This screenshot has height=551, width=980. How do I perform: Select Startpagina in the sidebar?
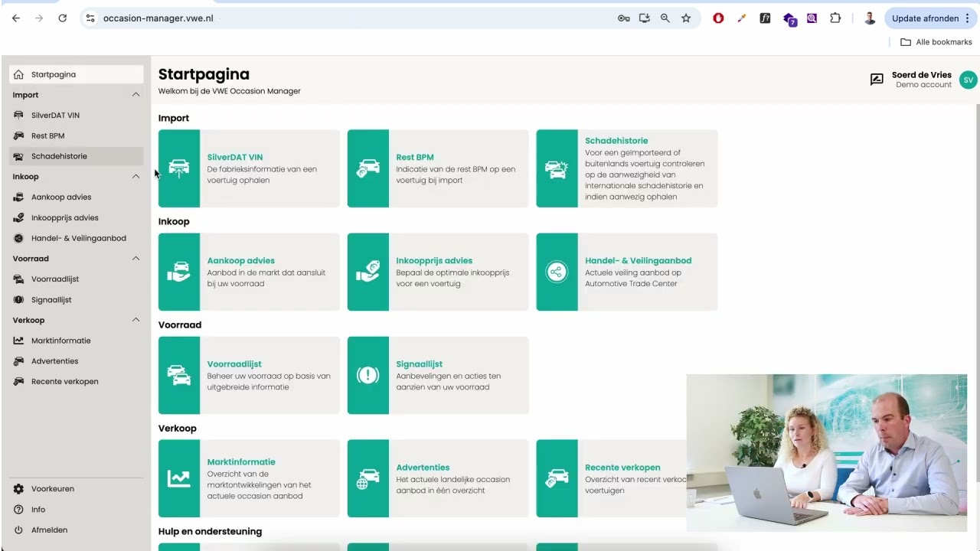tap(76, 74)
